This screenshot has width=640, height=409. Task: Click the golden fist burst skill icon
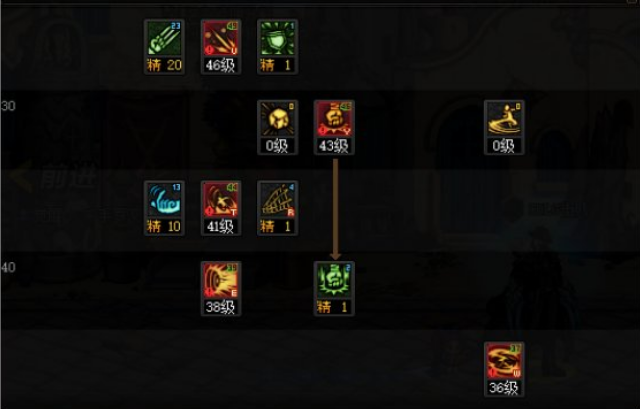coord(278,119)
